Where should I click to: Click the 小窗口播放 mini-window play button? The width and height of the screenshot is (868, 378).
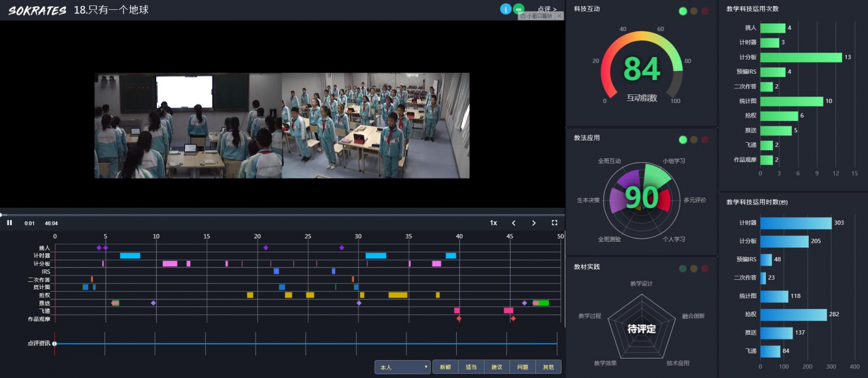[537, 16]
